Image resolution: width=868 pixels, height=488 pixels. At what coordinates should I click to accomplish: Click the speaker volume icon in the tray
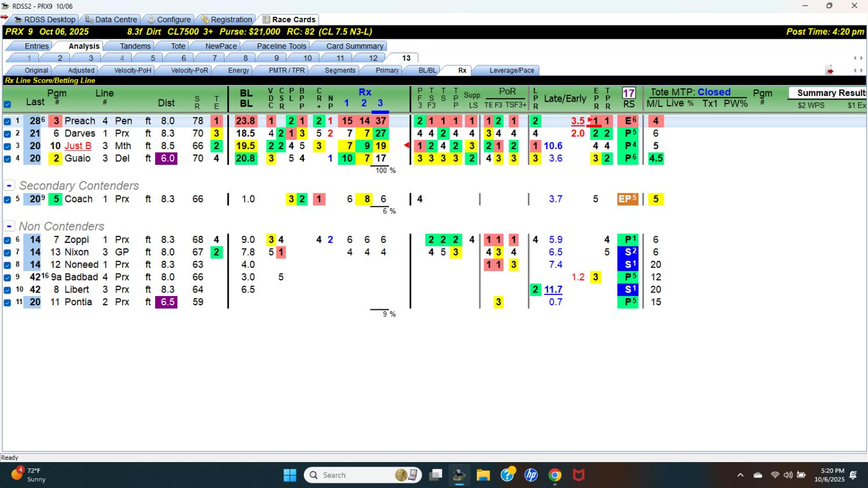pyautogui.click(x=788, y=475)
